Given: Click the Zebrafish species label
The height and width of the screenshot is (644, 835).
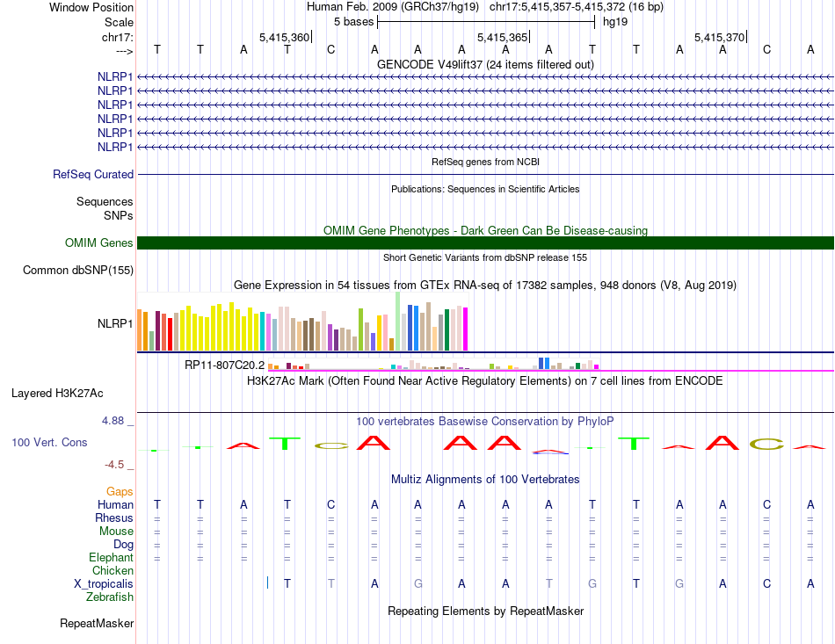Looking at the screenshot, I should (110, 597).
